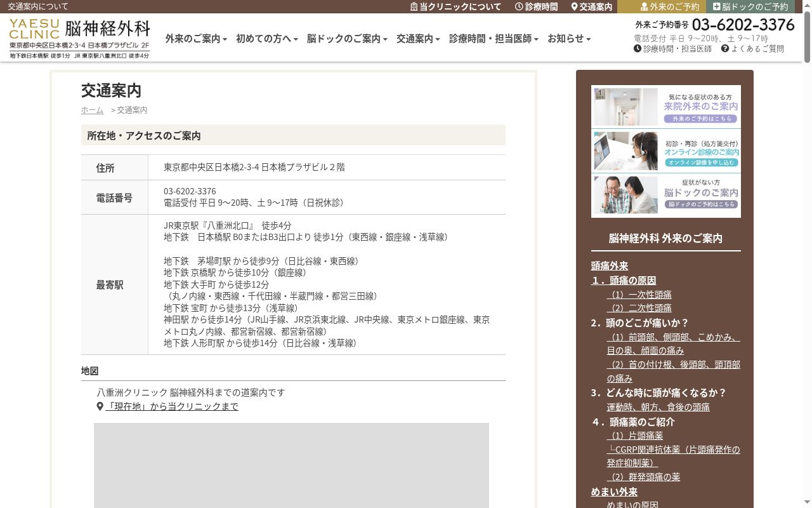Screen dimensions: 812x508
Task: Click the gray map area
Action: point(291,465)
